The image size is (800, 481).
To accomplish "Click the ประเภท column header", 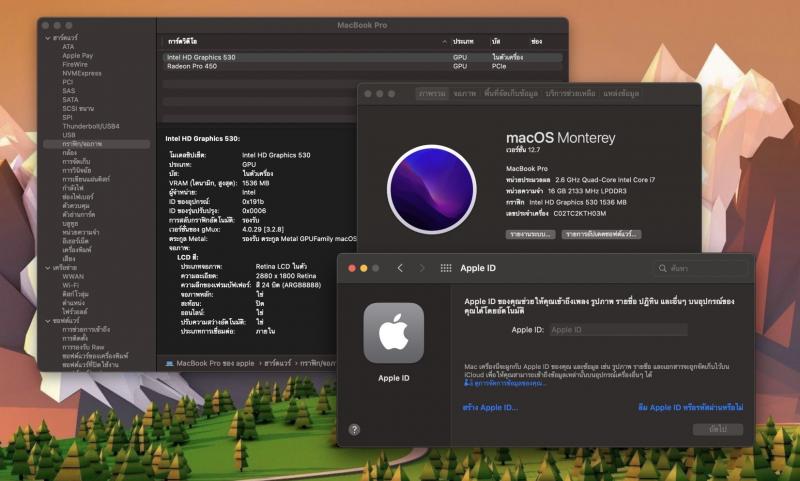I will 463,41.
